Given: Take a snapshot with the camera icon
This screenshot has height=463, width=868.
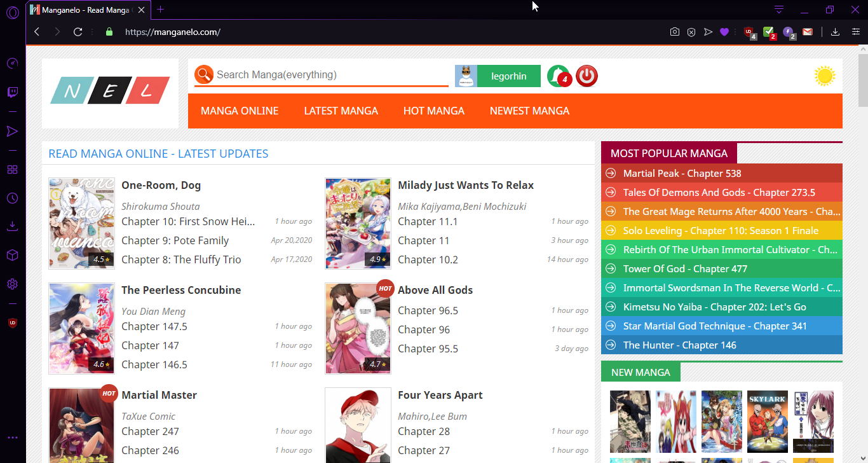Looking at the screenshot, I should click(675, 32).
